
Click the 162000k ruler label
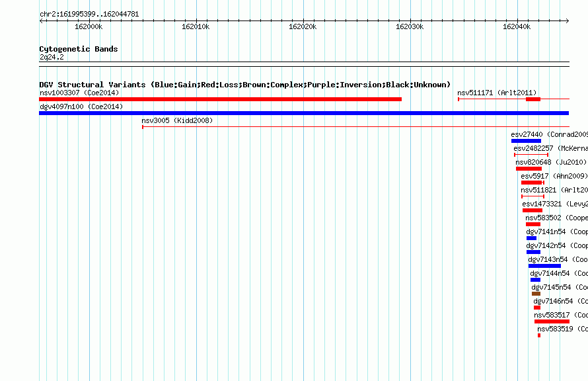coord(89,26)
